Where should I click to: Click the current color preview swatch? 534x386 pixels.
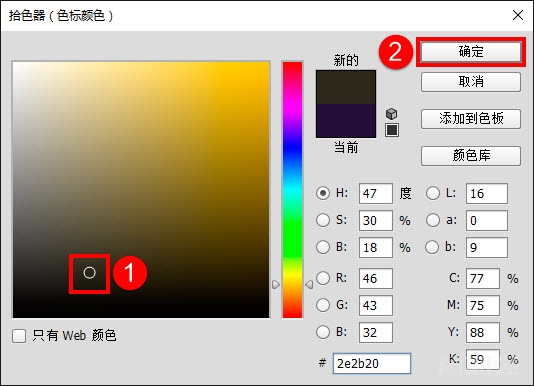coord(346,121)
